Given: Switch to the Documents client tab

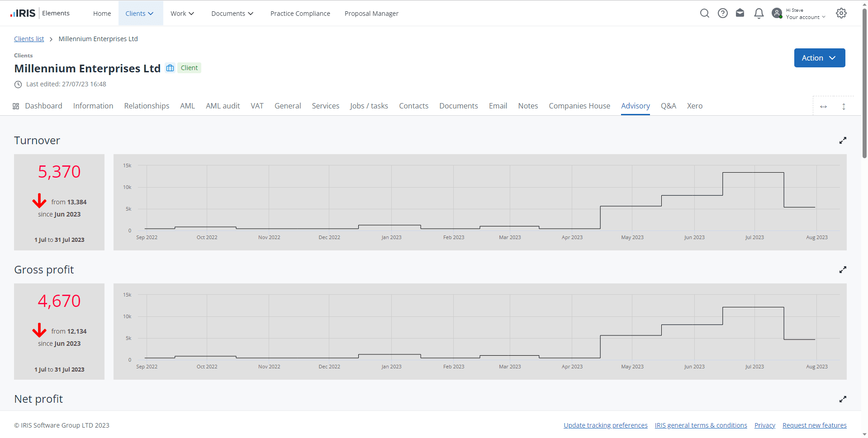Looking at the screenshot, I should tap(458, 106).
